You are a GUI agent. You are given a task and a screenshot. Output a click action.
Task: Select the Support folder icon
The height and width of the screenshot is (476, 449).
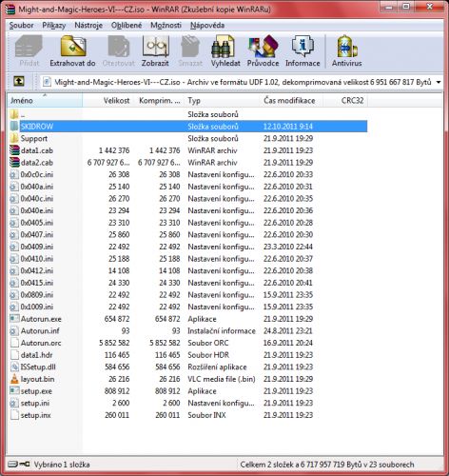point(14,138)
